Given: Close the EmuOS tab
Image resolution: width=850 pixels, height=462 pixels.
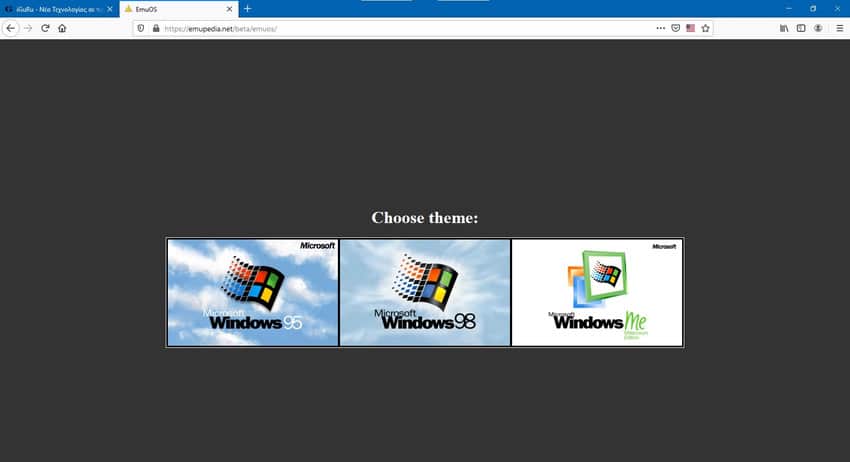Looking at the screenshot, I should (229, 9).
